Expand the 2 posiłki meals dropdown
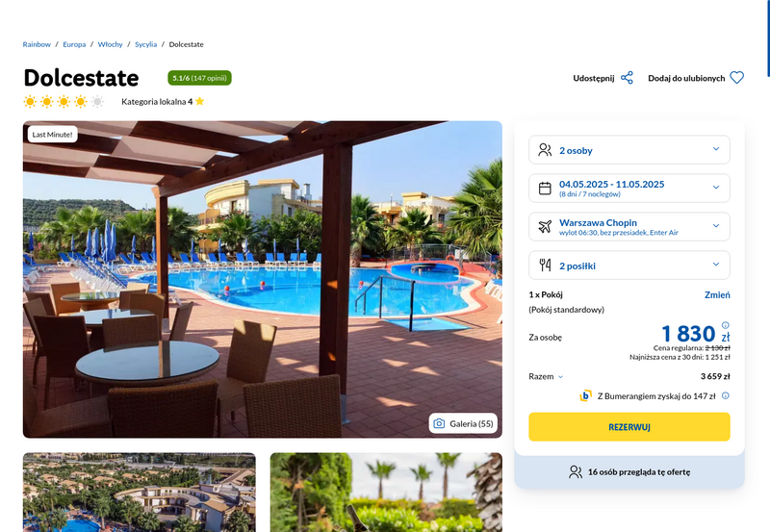The width and height of the screenshot is (770, 532). pyautogui.click(x=629, y=265)
